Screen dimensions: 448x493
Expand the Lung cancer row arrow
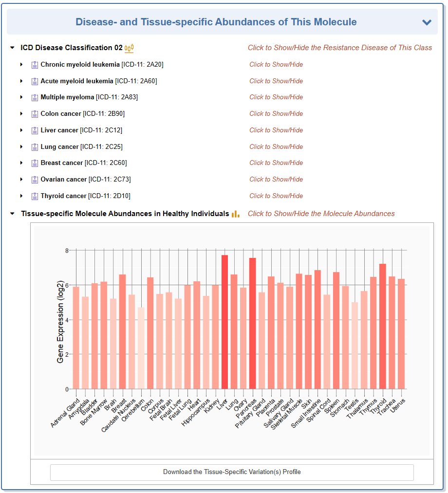click(21, 147)
